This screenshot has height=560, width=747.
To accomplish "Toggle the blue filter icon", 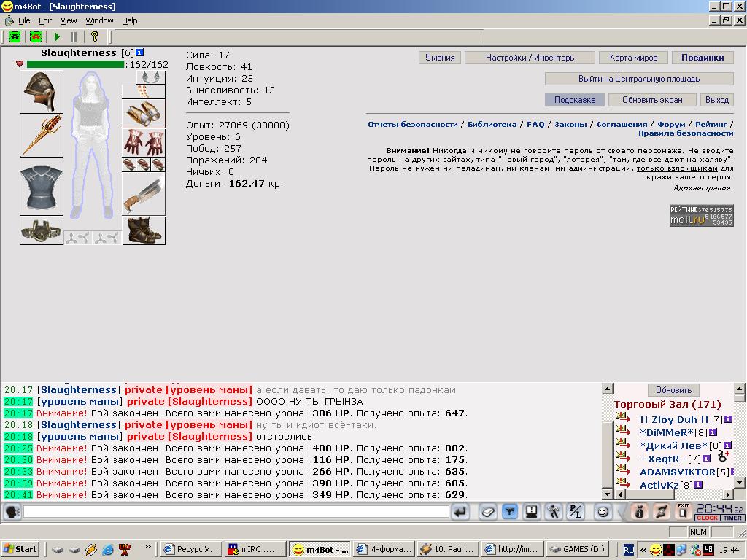I will [x=510, y=512].
